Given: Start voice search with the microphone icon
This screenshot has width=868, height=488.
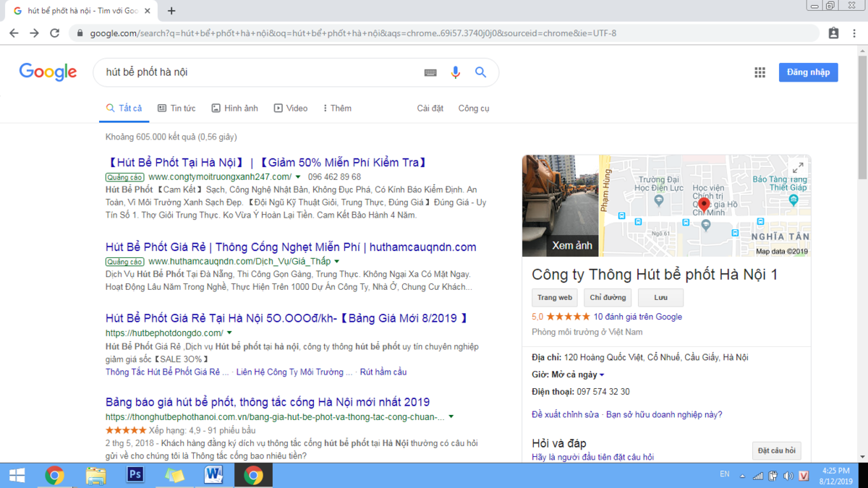Looking at the screenshot, I should click(x=456, y=72).
